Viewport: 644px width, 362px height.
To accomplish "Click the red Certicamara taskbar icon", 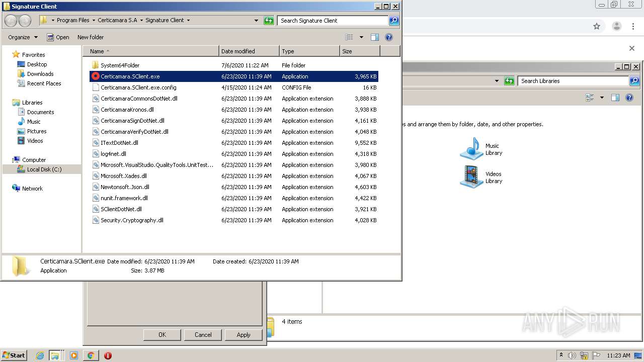I will point(108,355).
